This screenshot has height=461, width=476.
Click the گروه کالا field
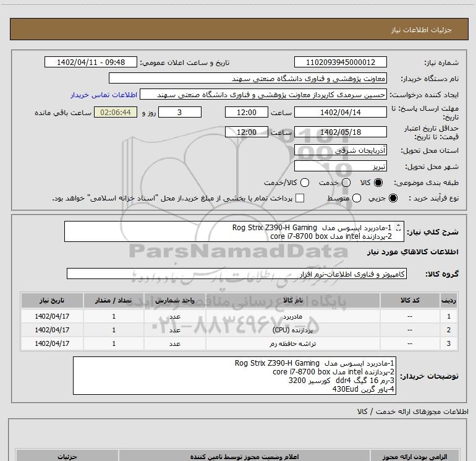[237, 274]
